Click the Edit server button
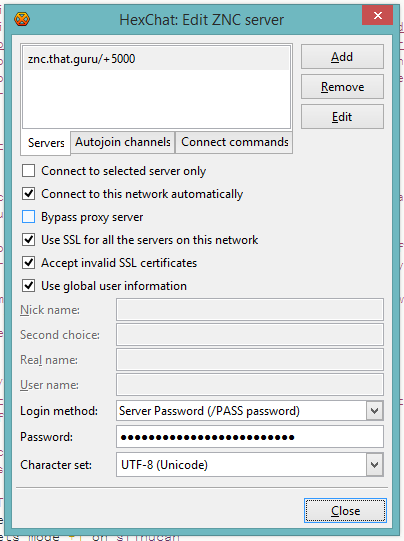The height and width of the screenshot is (541, 404). (342, 117)
